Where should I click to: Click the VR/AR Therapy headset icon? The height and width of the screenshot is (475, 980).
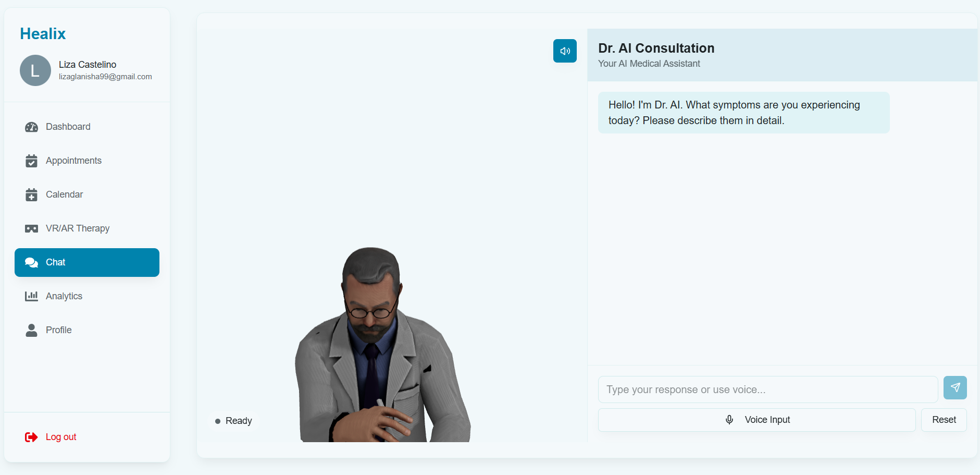click(x=31, y=228)
